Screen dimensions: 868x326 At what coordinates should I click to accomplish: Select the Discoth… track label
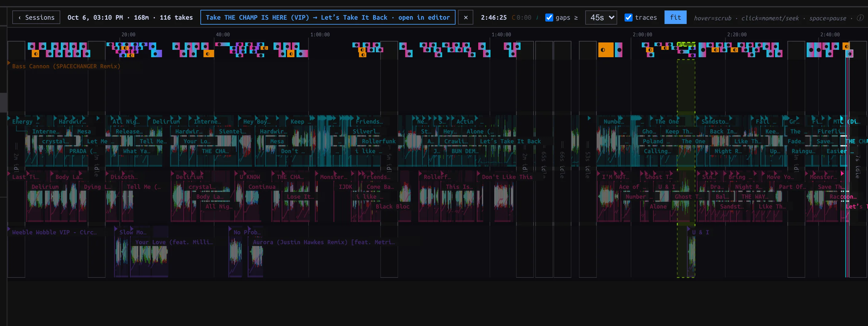click(x=124, y=177)
